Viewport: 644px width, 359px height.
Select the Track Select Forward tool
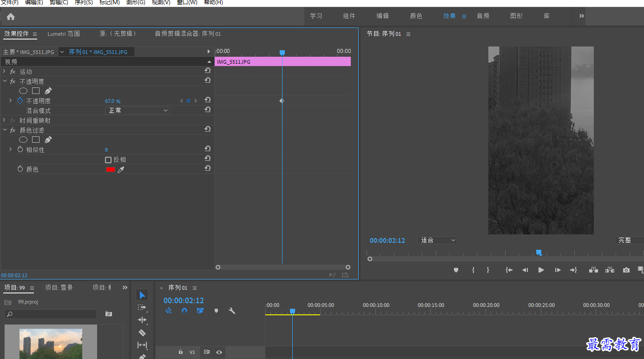(x=142, y=307)
